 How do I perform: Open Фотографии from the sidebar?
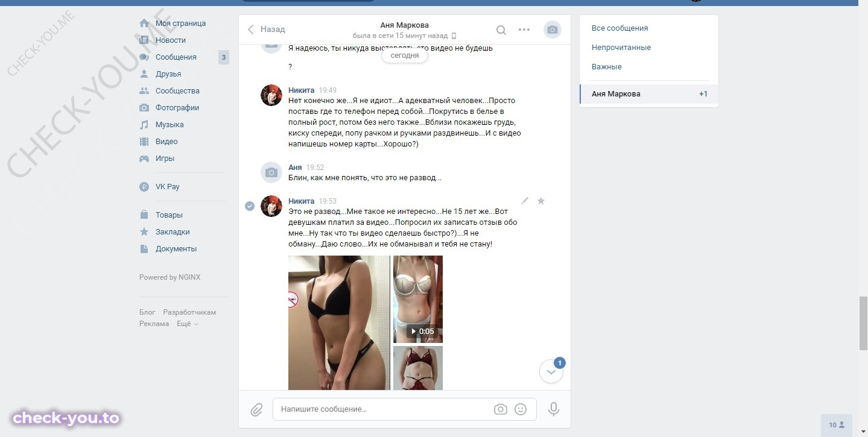177,108
